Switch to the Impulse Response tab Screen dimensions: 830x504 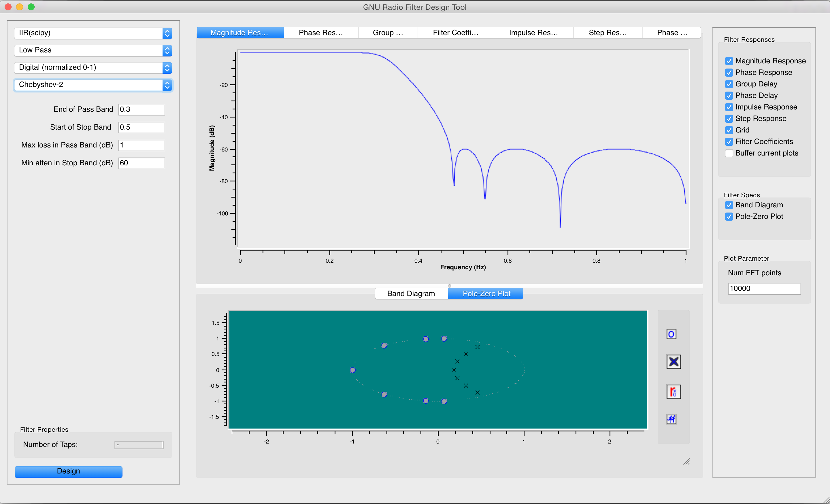533,33
